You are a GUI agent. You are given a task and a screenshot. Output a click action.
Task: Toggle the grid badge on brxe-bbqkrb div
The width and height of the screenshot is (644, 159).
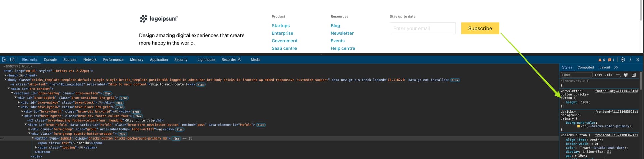click(x=124, y=98)
